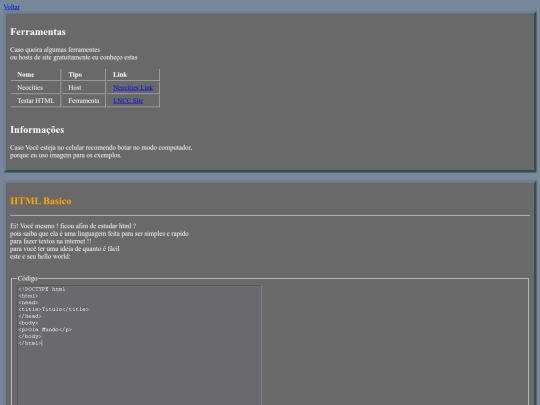Select the Ferramenta type cell
Viewport: 540px width, 405px height.
click(84, 101)
